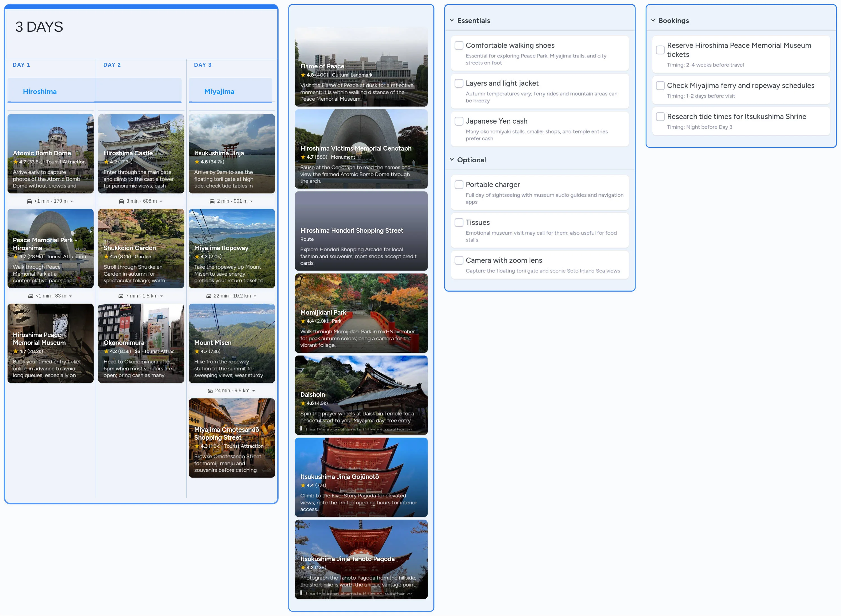Image resolution: width=841 pixels, height=616 pixels.
Task: Tick the Japanese Yen cash checkbox
Action: click(459, 121)
